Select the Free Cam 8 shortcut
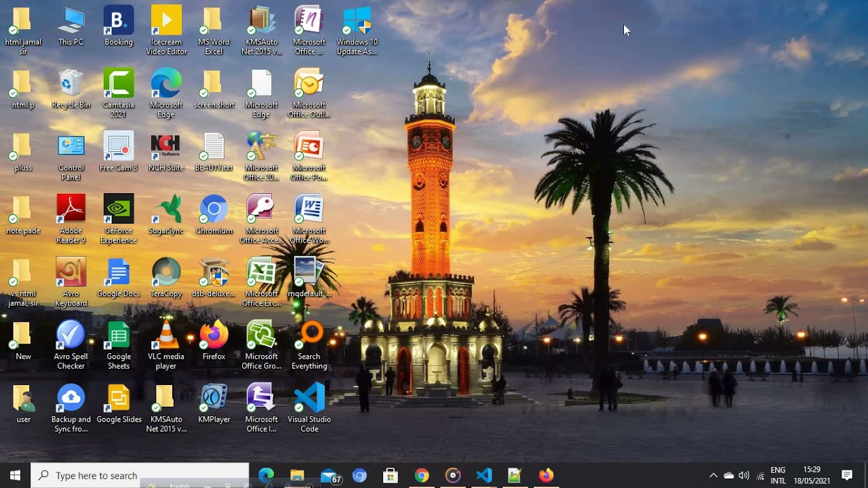Screen dimensions: 868x488 click(119, 152)
